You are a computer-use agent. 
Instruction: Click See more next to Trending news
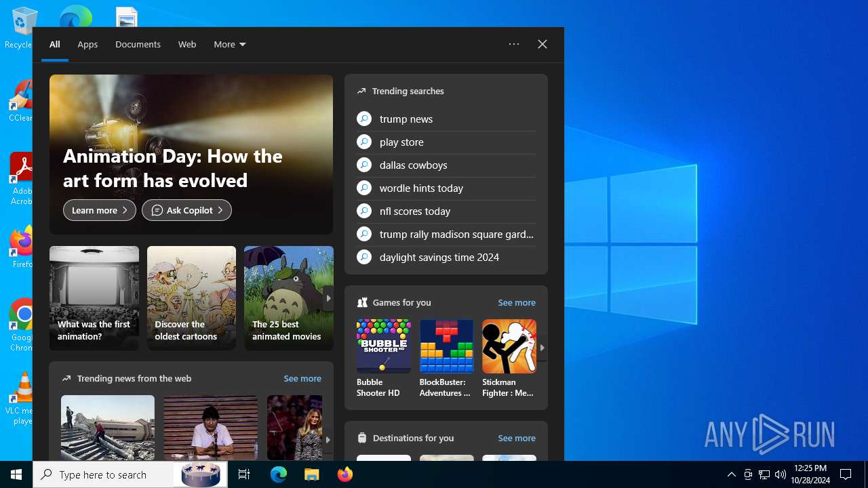pos(302,378)
